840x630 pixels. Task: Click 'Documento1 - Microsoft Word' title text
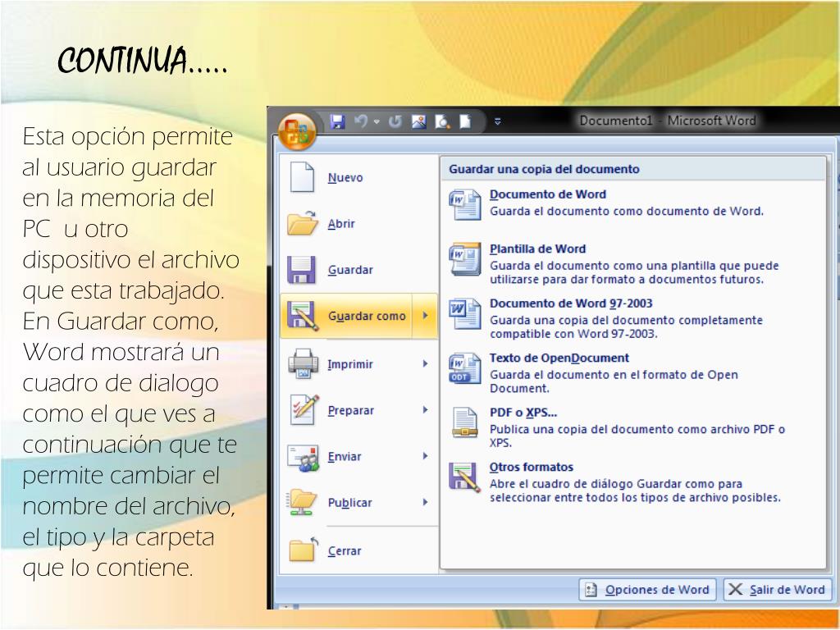[x=668, y=121]
